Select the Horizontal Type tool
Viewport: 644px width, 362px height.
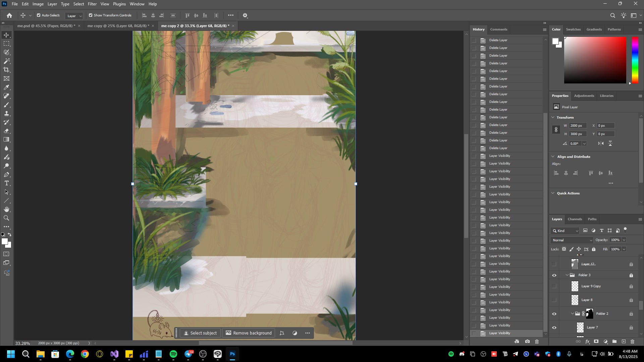pyautogui.click(x=6, y=183)
